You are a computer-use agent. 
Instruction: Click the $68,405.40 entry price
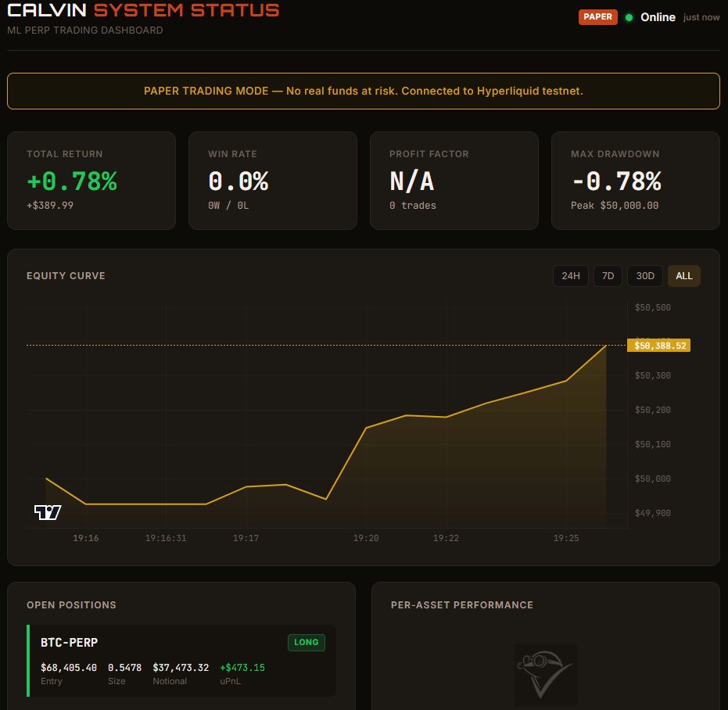tap(69, 667)
